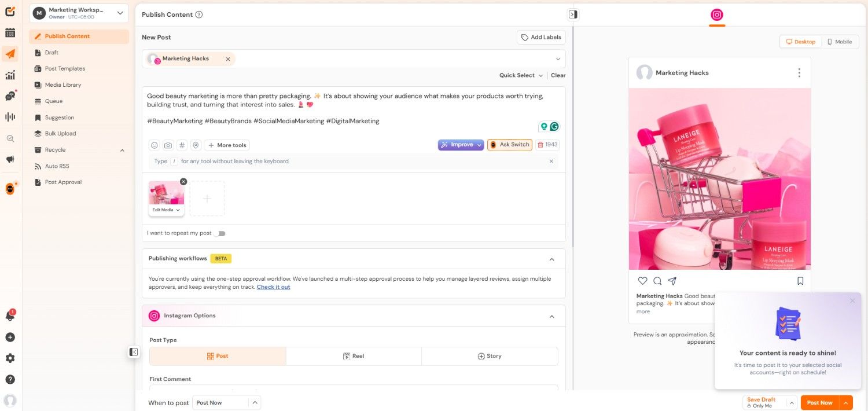Remove the uploaded image thumbnail
The height and width of the screenshot is (411, 868).
pos(183,181)
